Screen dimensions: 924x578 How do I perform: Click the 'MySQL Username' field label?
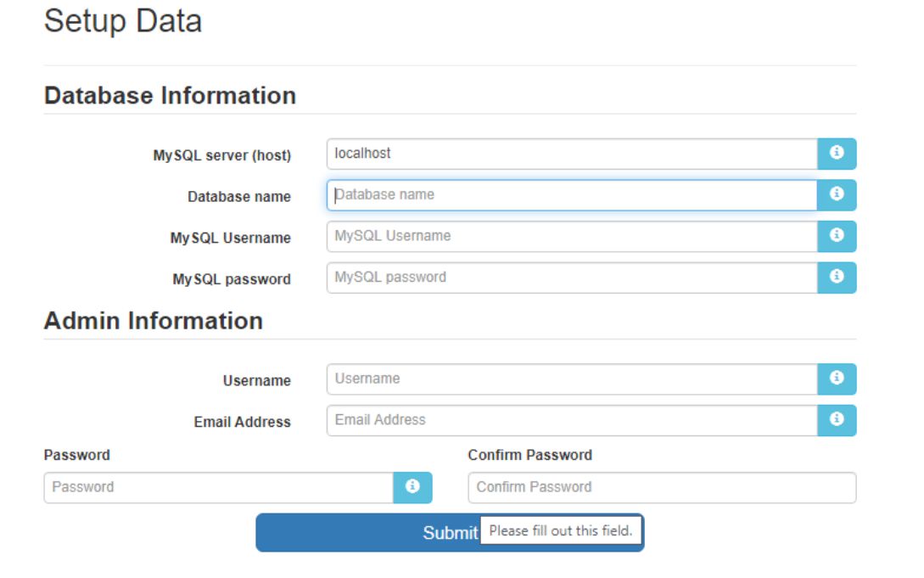[231, 238]
